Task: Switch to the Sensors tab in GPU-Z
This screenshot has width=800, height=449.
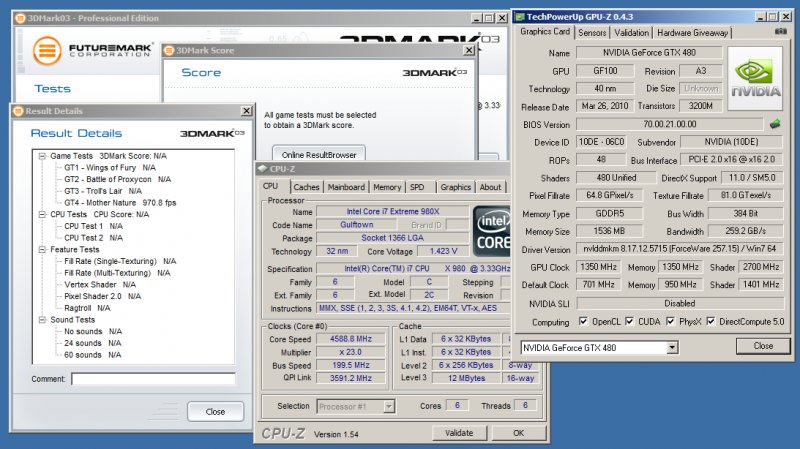Action: (592, 33)
